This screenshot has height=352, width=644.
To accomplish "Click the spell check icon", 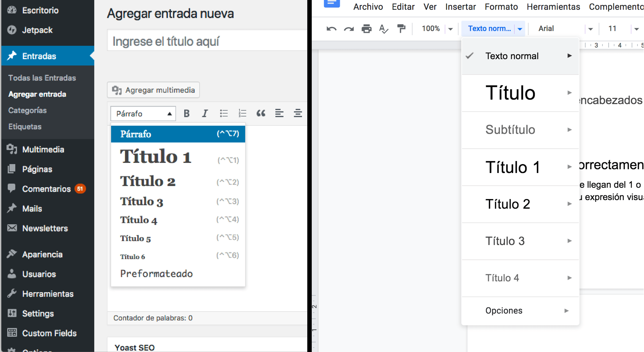I will coord(384,29).
